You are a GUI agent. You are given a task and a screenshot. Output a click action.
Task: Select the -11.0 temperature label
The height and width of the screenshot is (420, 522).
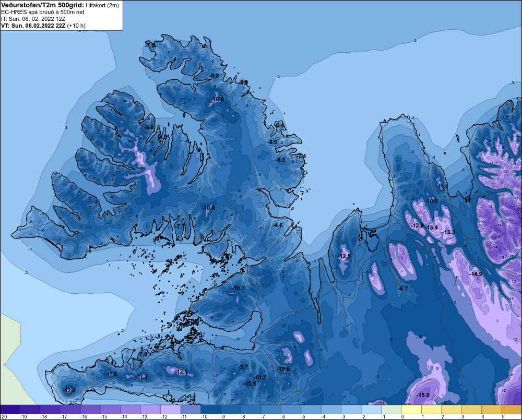coord(111,374)
